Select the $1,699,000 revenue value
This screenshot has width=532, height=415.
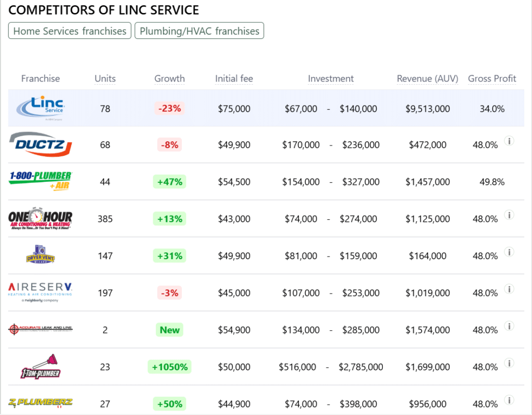tap(428, 367)
